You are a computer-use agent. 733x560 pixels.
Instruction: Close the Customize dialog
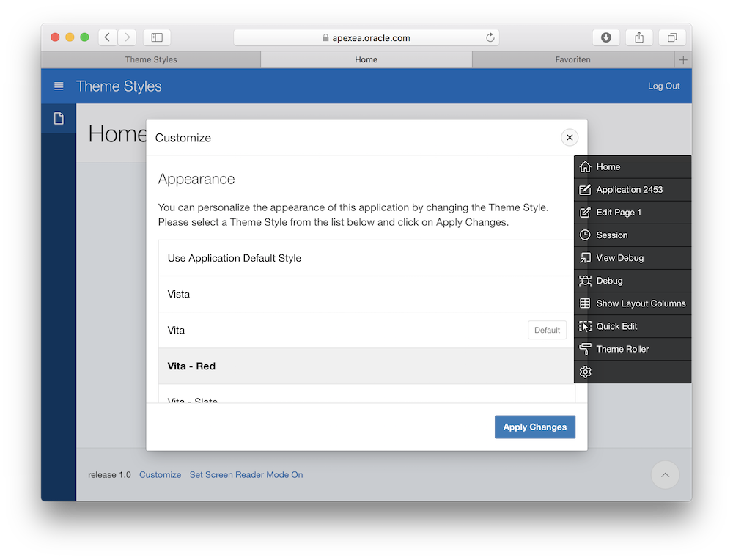(x=570, y=138)
